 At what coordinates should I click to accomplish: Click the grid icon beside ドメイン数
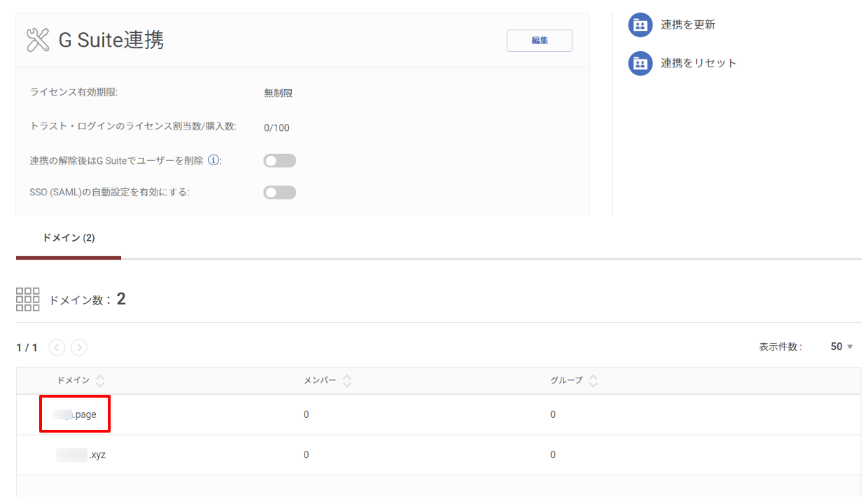pos(28,299)
